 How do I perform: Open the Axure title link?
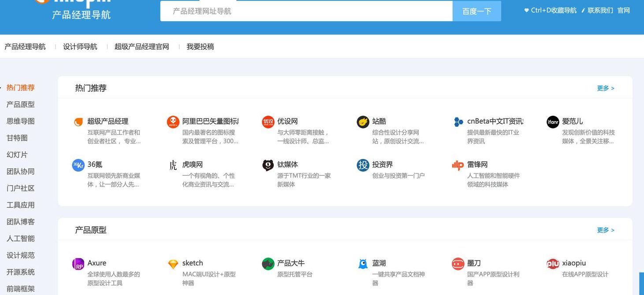pos(97,263)
